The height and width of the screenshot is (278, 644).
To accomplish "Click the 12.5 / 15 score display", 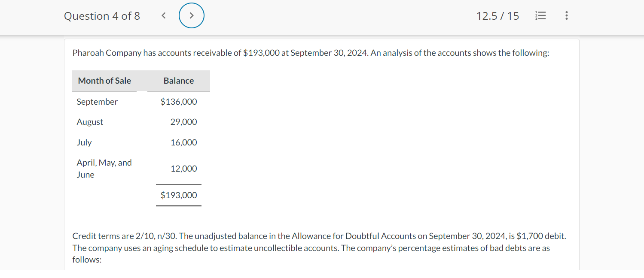I will click(497, 16).
